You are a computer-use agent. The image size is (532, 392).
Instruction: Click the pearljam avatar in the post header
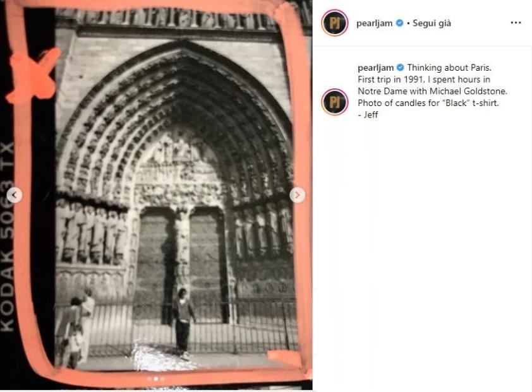click(334, 23)
